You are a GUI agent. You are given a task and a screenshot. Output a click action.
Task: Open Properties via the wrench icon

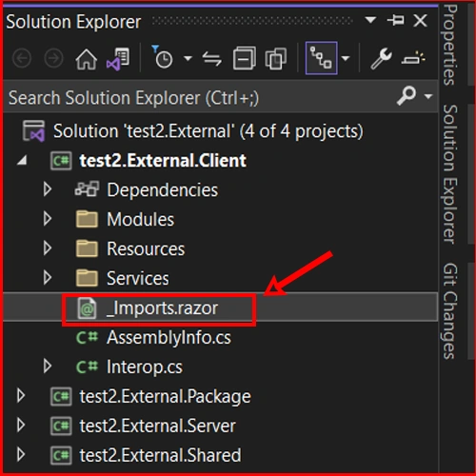pyautogui.click(x=381, y=58)
